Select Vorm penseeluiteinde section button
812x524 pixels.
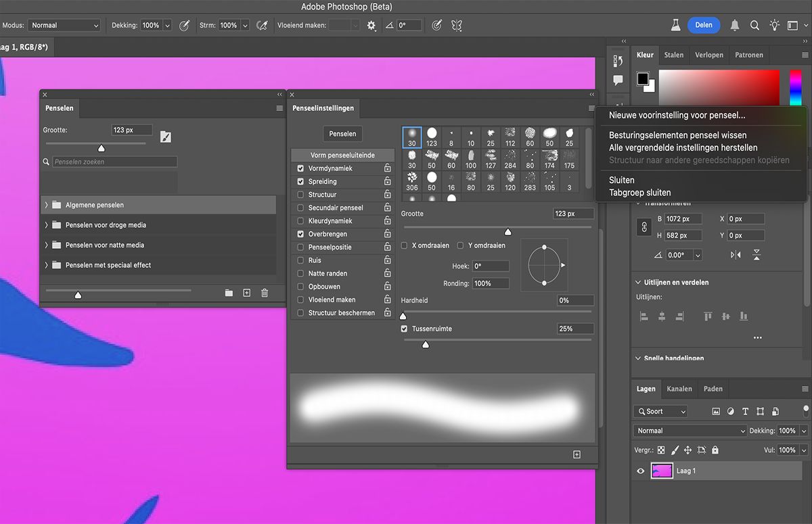point(342,155)
